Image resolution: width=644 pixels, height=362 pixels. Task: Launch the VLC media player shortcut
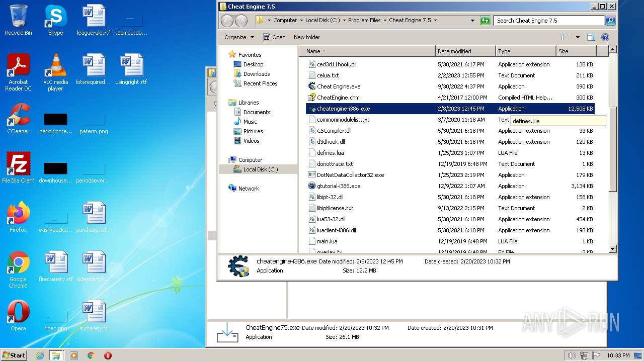55,73
